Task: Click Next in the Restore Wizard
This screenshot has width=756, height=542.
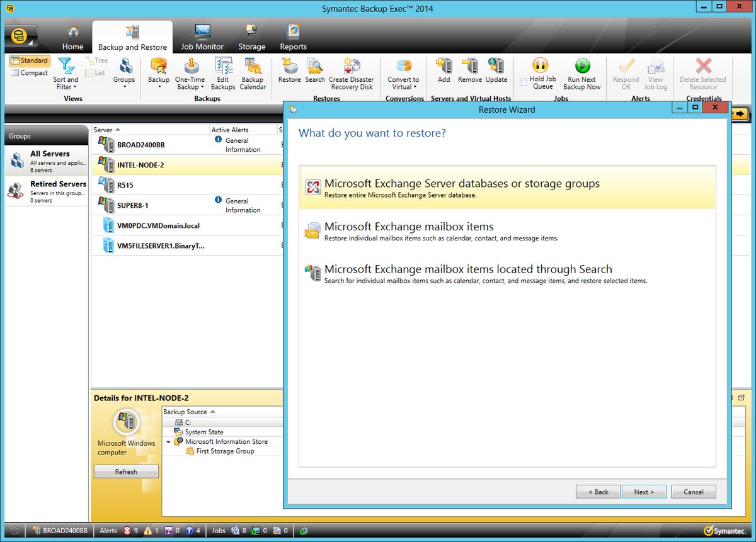Action: (644, 492)
